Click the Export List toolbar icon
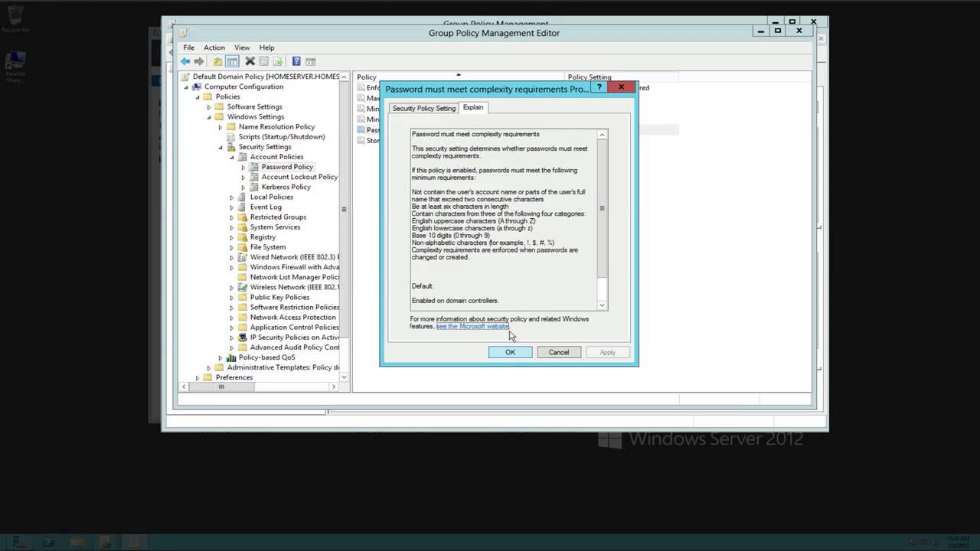 tap(278, 61)
